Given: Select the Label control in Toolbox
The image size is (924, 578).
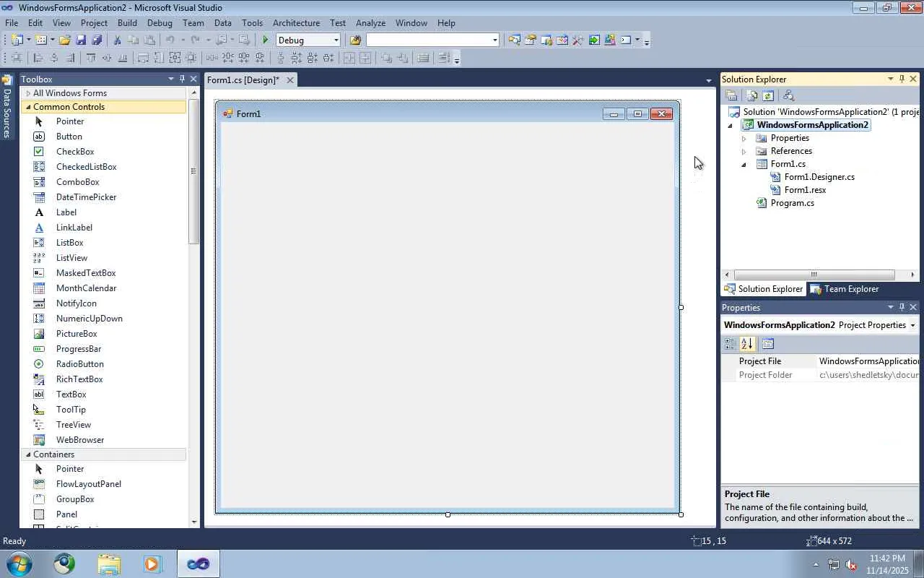Looking at the screenshot, I should tap(105, 212).
